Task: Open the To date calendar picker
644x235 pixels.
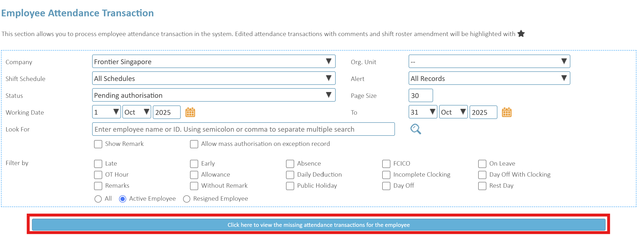Action: tap(506, 112)
